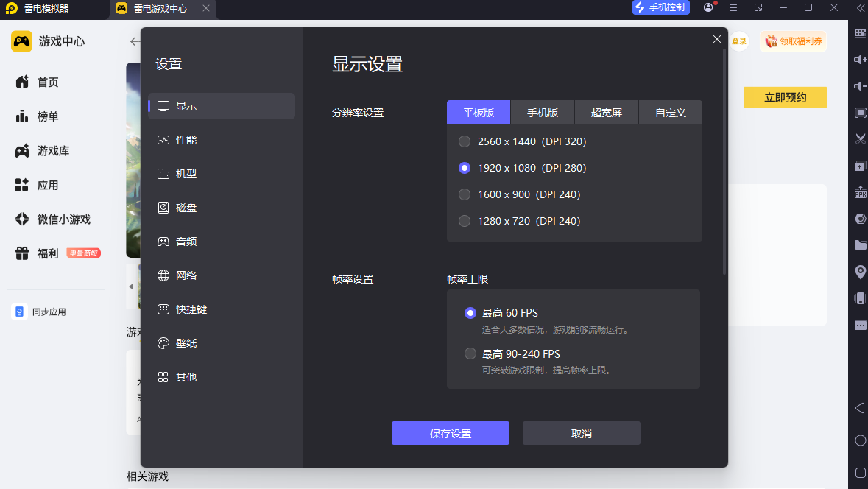
Task: Click the APK install icon in right toolbar
Action: pyautogui.click(x=860, y=192)
